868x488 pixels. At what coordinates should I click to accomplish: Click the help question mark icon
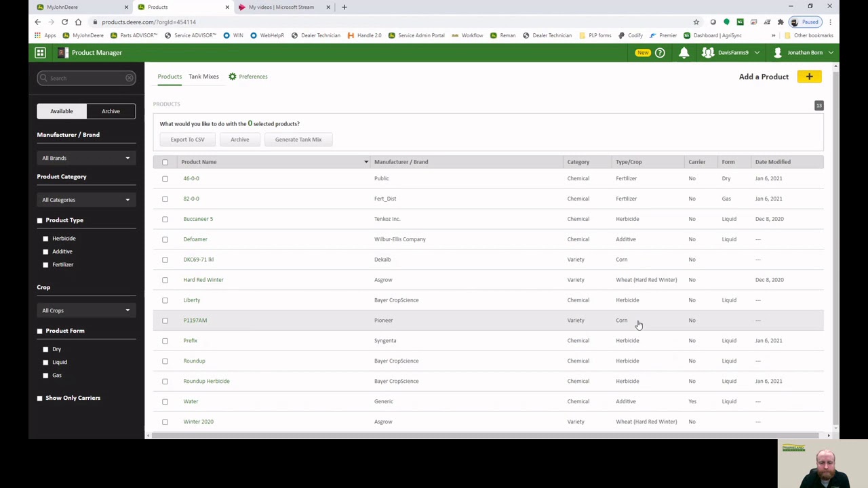[660, 52]
